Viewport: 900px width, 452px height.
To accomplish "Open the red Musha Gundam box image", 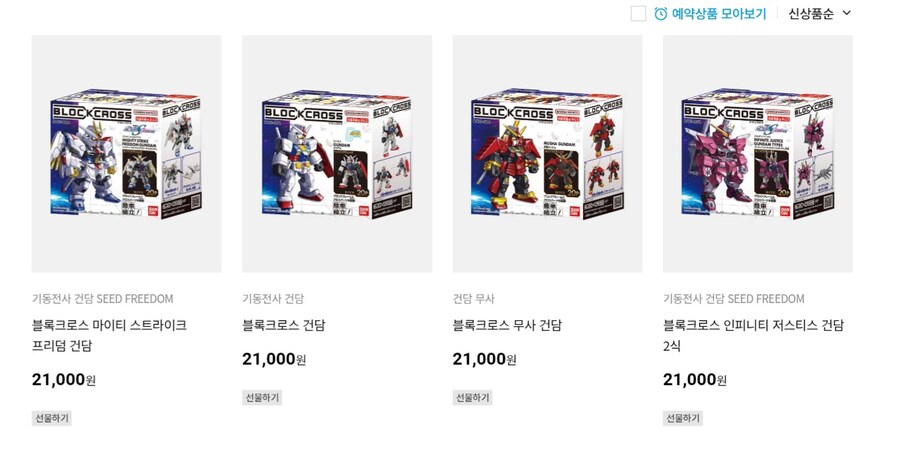I will [547, 154].
